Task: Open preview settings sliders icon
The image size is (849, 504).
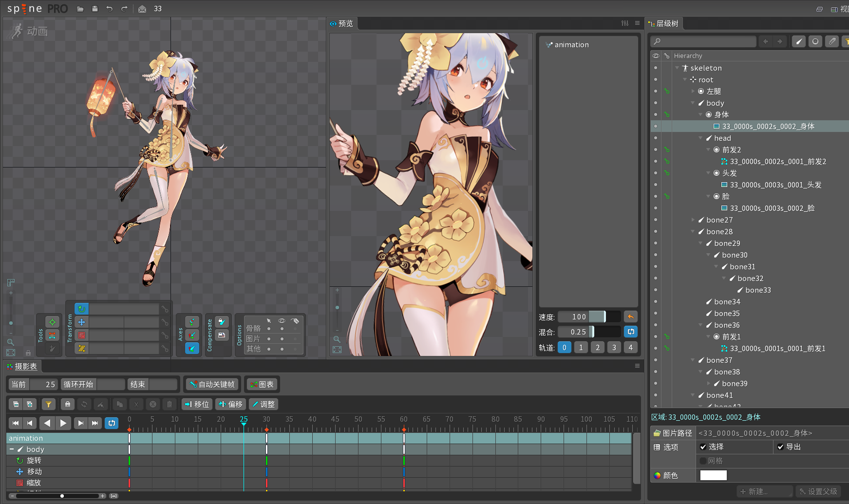Action: tap(625, 23)
